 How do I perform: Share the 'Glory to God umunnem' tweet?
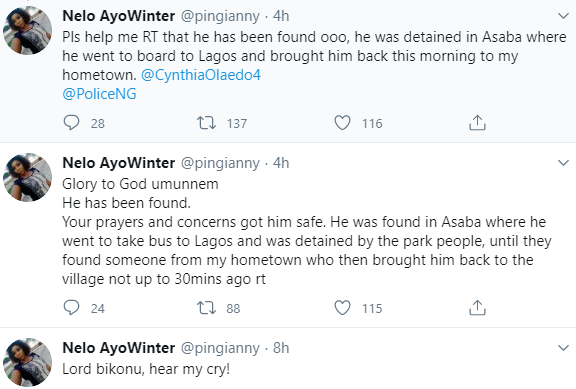(477, 308)
